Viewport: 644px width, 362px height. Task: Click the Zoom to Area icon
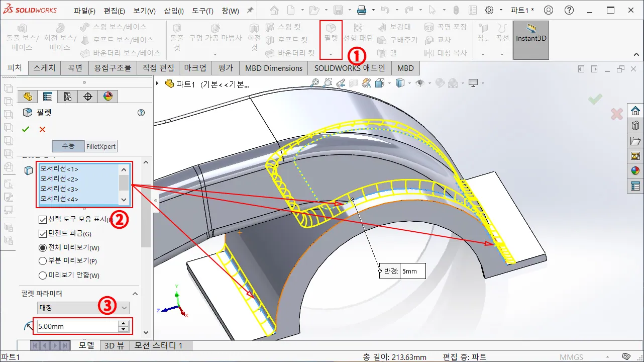tap(328, 83)
